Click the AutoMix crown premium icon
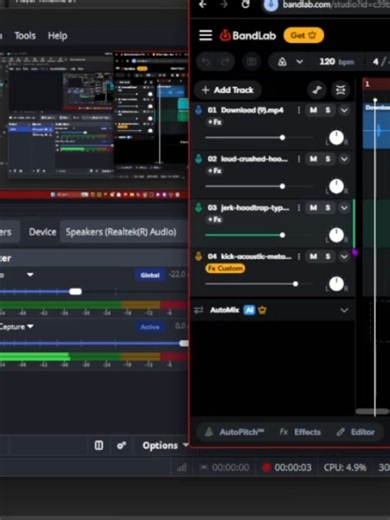The image size is (390, 520). [262, 310]
